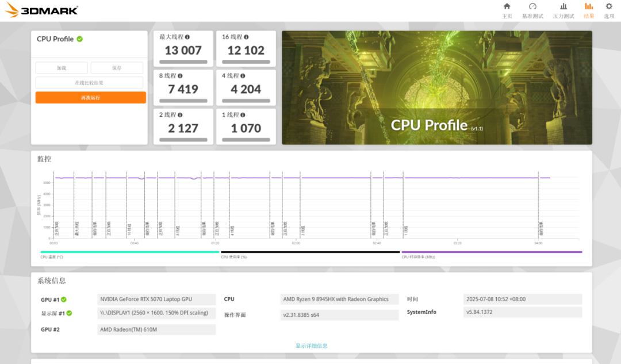Click the info icon beside the 2 线程 score
Screen dimensions: 621x364
click(180, 115)
